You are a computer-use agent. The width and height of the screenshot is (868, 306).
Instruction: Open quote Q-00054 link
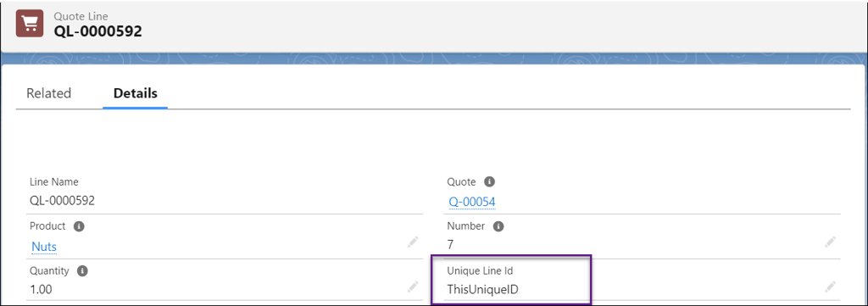click(471, 203)
